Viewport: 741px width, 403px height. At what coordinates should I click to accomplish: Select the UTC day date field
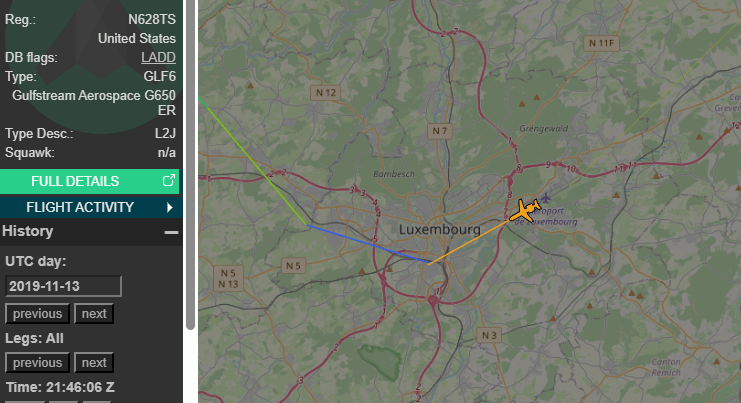click(63, 286)
